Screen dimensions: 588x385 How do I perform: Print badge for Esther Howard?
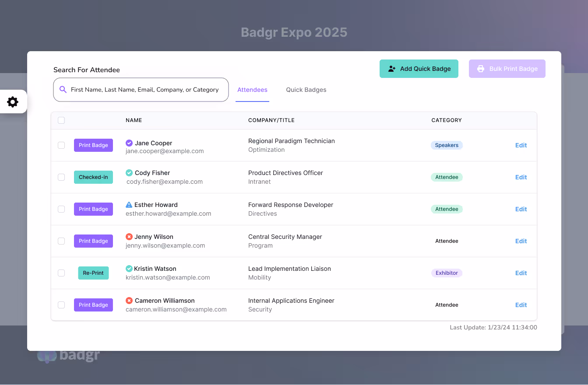click(x=93, y=209)
